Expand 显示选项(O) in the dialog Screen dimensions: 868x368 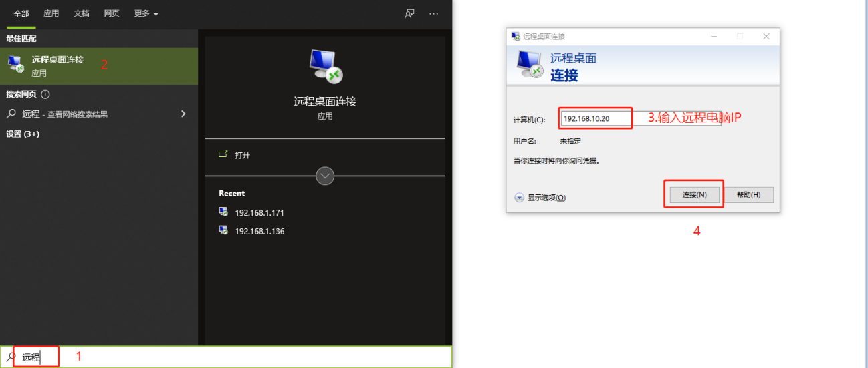click(x=540, y=198)
